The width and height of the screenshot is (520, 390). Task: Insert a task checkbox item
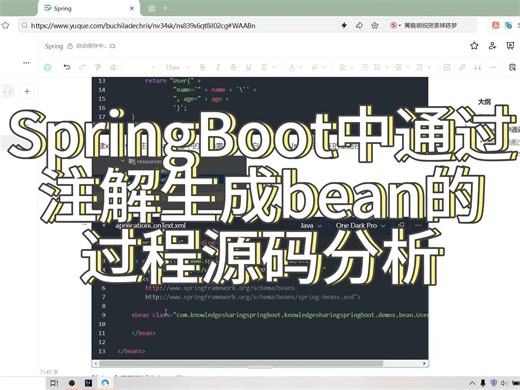[x=447, y=67]
